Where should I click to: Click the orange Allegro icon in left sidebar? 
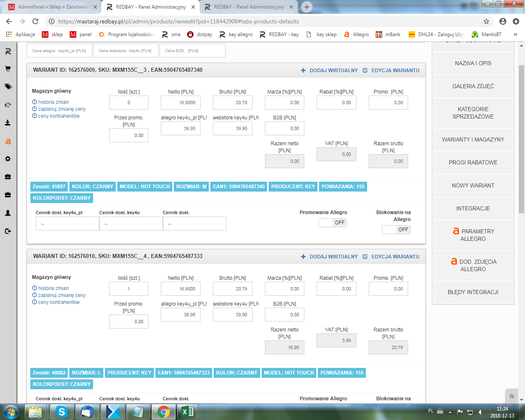click(x=8, y=142)
